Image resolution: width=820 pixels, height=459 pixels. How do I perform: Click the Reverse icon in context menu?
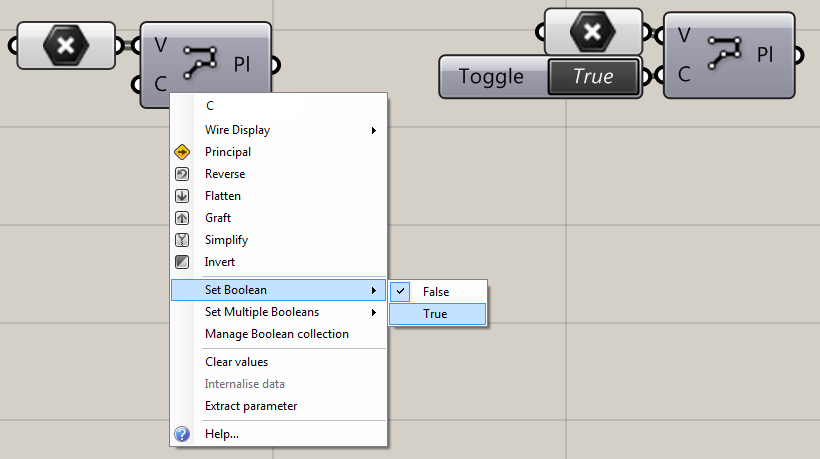coord(182,174)
